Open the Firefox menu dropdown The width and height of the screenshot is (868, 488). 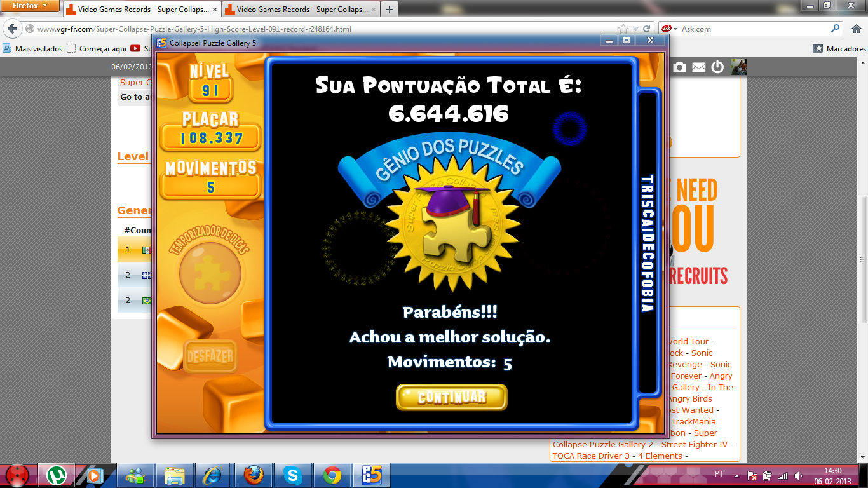[x=31, y=6]
